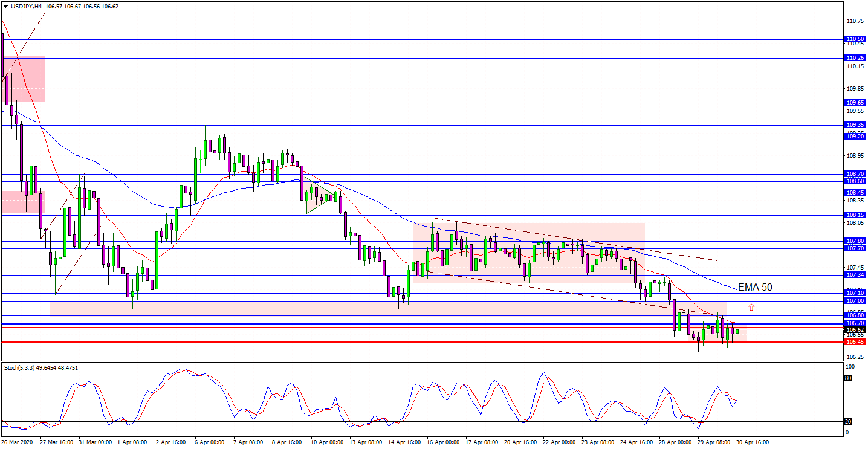Click the 110.50 price level label
The height and width of the screenshot is (449, 868).
tap(855, 39)
